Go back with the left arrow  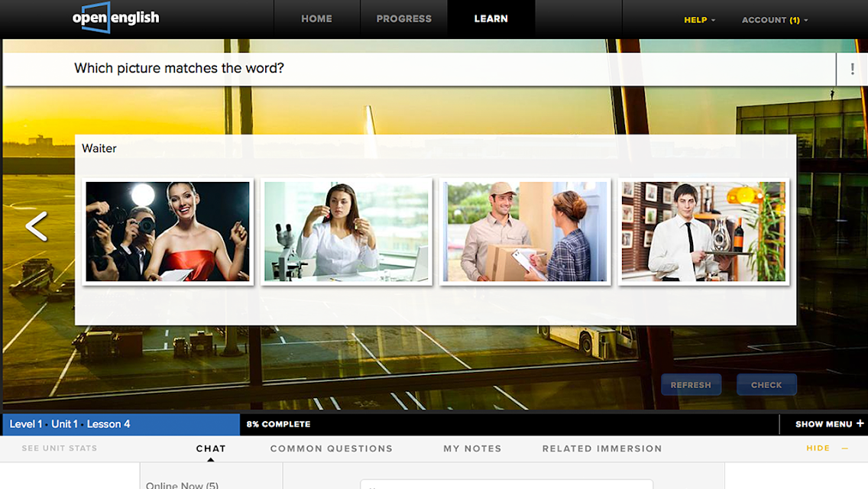tap(37, 226)
